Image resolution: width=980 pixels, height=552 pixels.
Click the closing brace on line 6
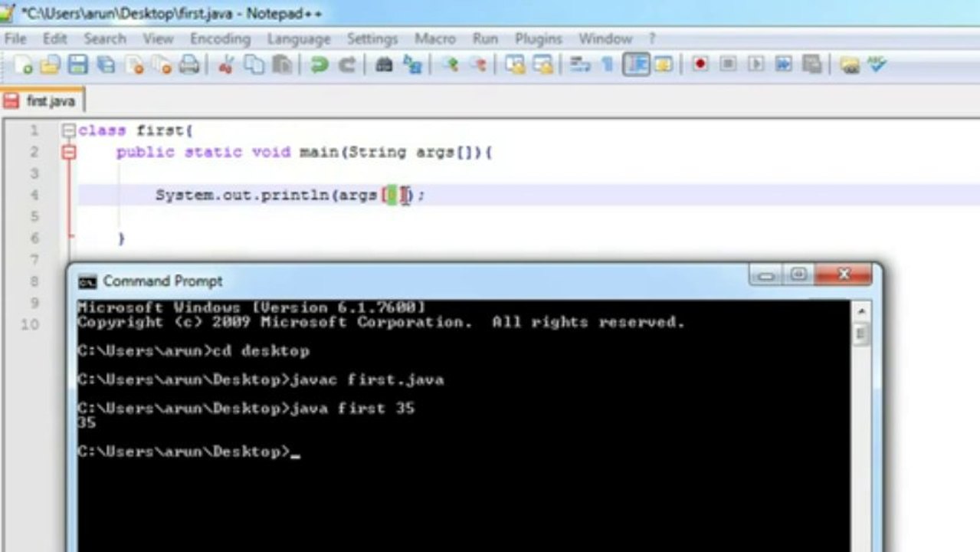pos(121,238)
